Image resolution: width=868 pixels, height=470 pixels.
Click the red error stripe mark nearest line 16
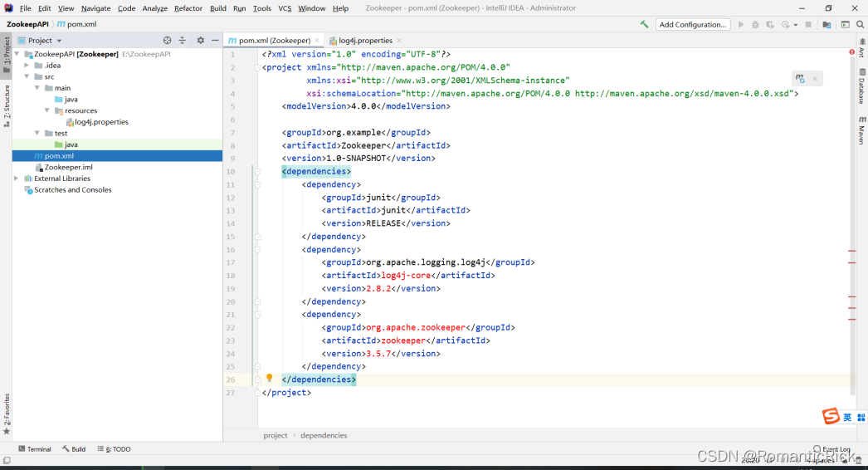852,251
